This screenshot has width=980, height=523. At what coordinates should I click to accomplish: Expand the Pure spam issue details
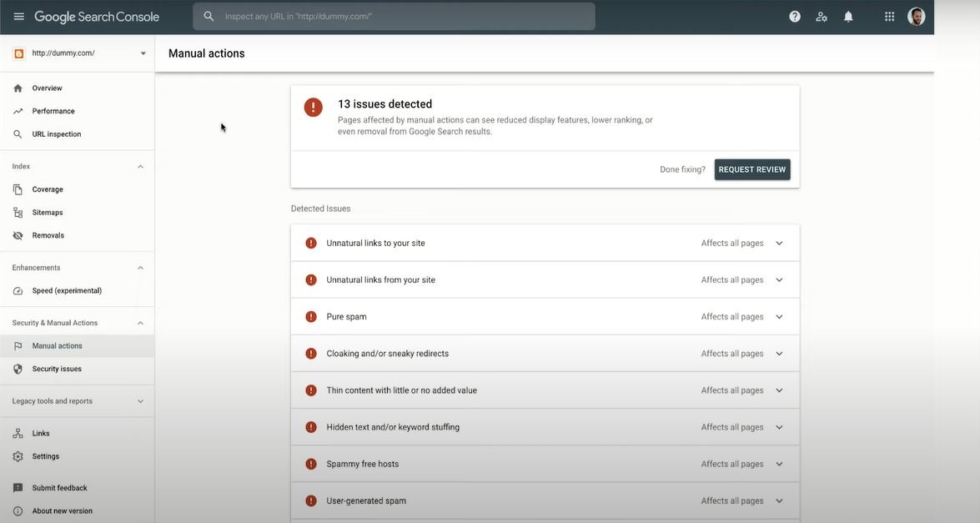point(779,316)
